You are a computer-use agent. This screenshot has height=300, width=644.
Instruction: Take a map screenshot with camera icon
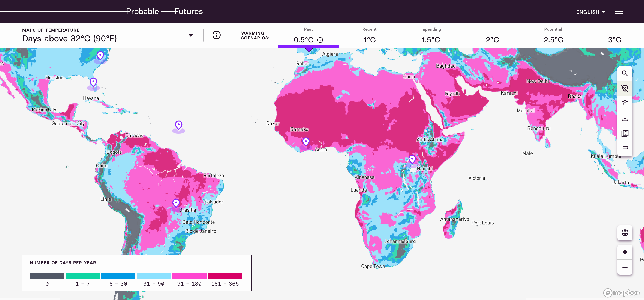click(625, 103)
